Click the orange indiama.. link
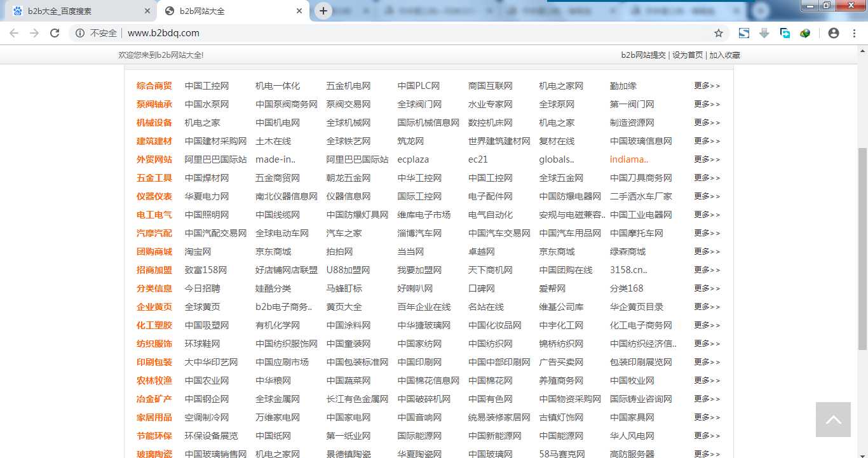 point(629,159)
